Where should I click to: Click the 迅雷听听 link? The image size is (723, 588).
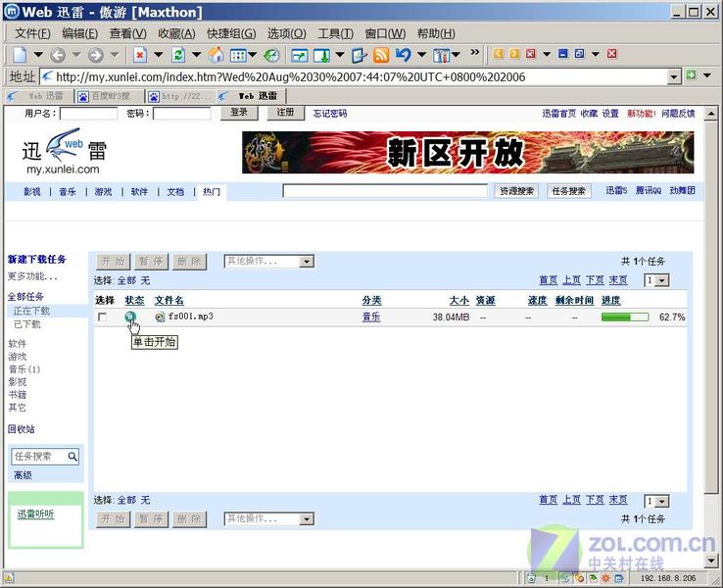pyautogui.click(x=35, y=514)
